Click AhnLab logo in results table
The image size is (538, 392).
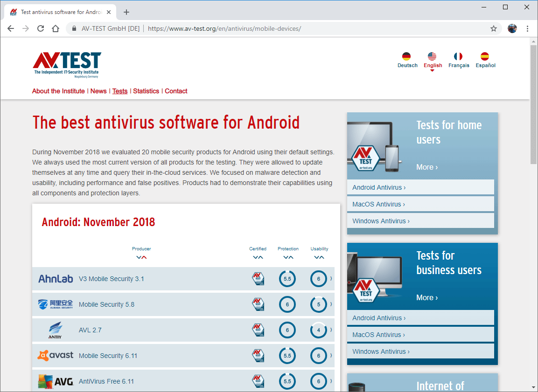(x=56, y=279)
